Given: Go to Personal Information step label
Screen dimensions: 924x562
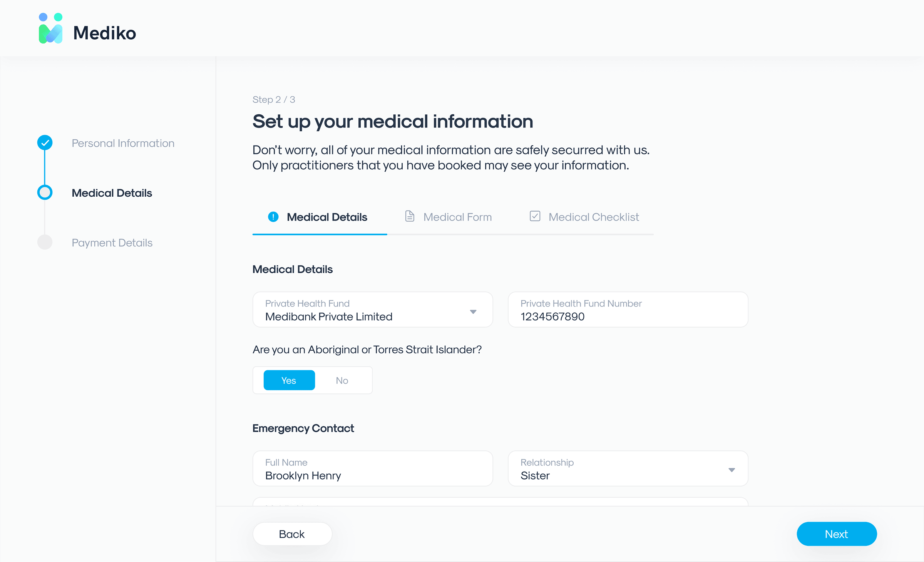Looking at the screenshot, I should pyautogui.click(x=123, y=143).
